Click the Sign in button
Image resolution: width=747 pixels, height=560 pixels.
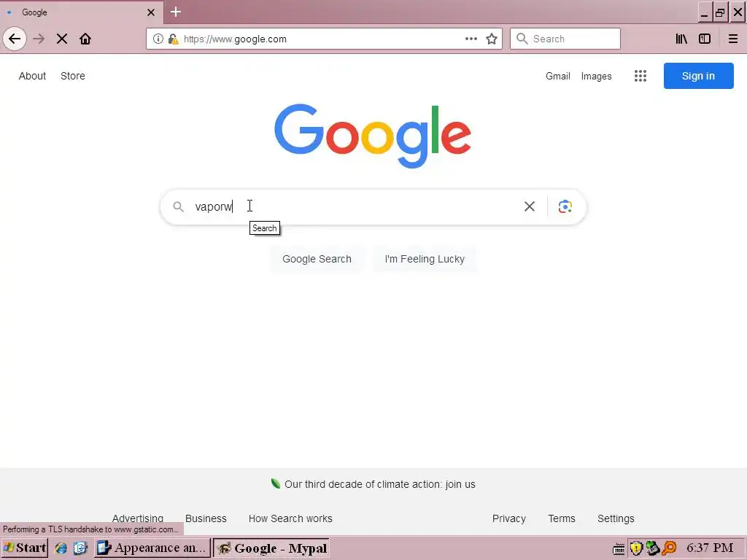pyautogui.click(x=698, y=76)
